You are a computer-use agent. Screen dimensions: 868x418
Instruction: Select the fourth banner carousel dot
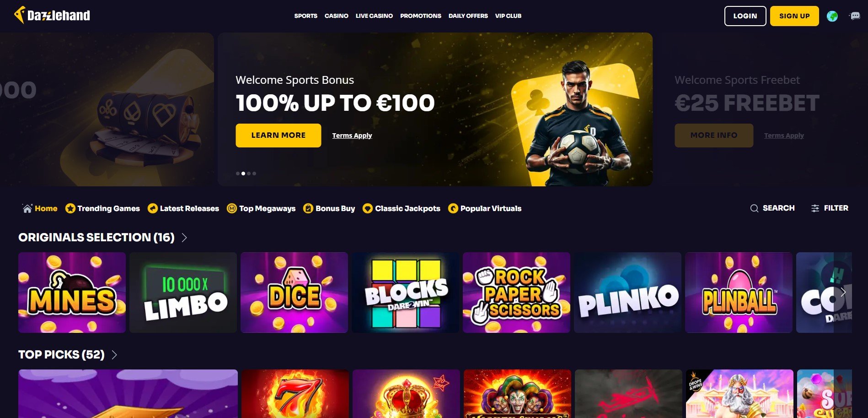pos(254,174)
